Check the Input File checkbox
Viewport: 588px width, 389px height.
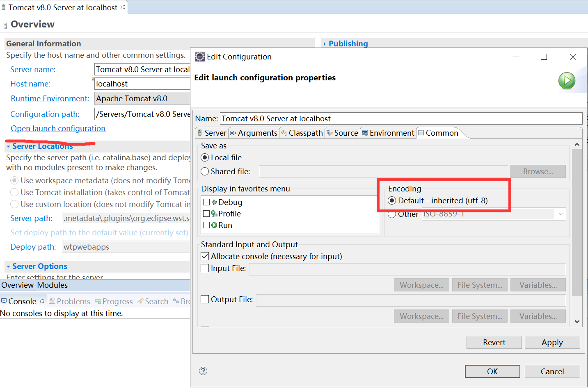205,268
